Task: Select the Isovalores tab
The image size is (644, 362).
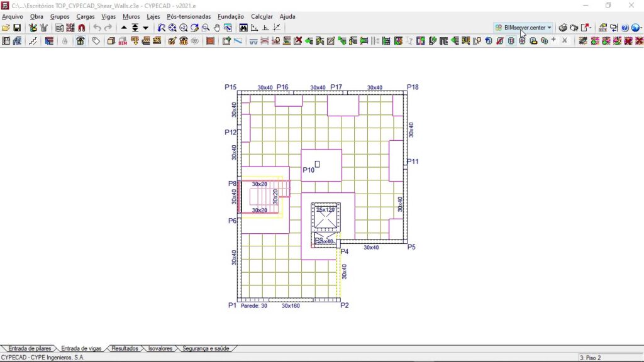Action: tap(160, 348)
